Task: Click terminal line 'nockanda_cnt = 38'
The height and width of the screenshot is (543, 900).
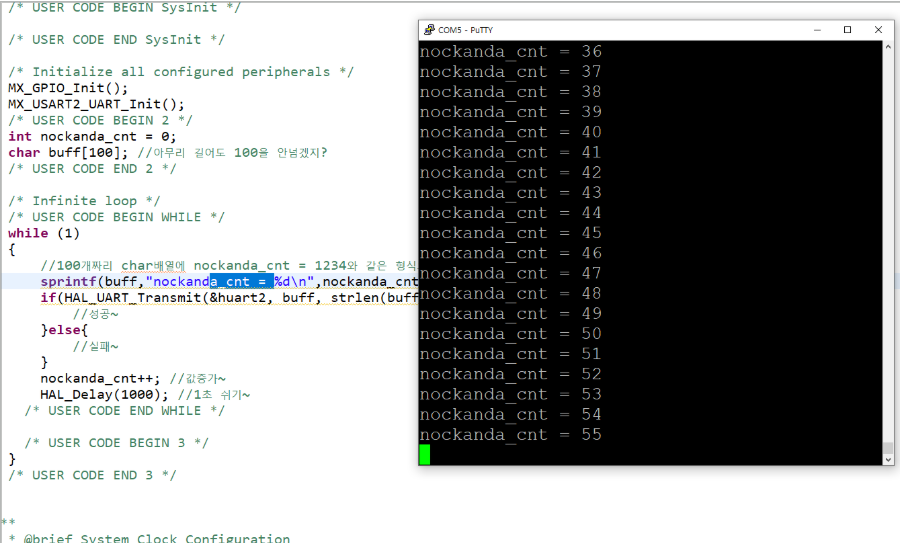Action: (x=511, y=92)
